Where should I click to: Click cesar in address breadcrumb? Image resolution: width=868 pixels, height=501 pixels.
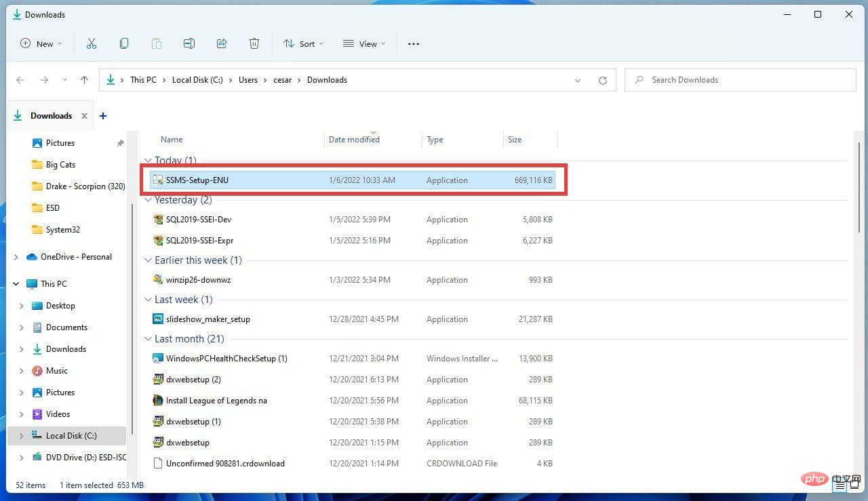(x=283, y=80)
